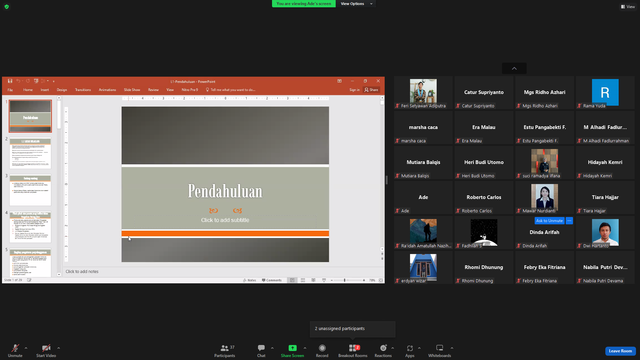The width and height of the screenshot is (640, 360).
Task: Open the Review ribbon tab
Action: coord(153,90)
